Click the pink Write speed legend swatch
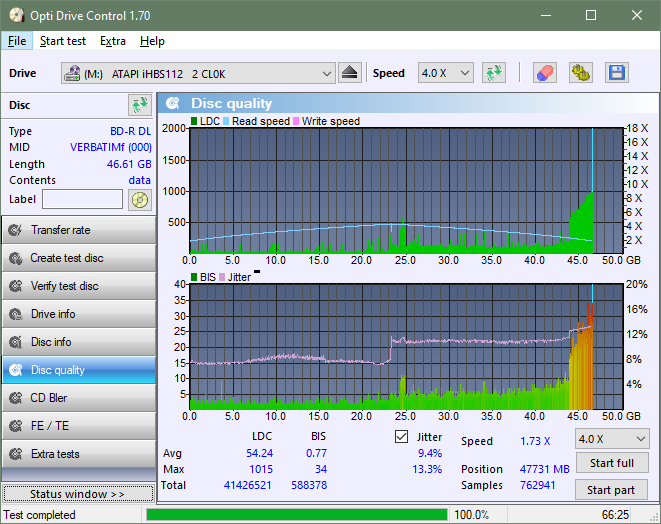 [x=296, y=121]
